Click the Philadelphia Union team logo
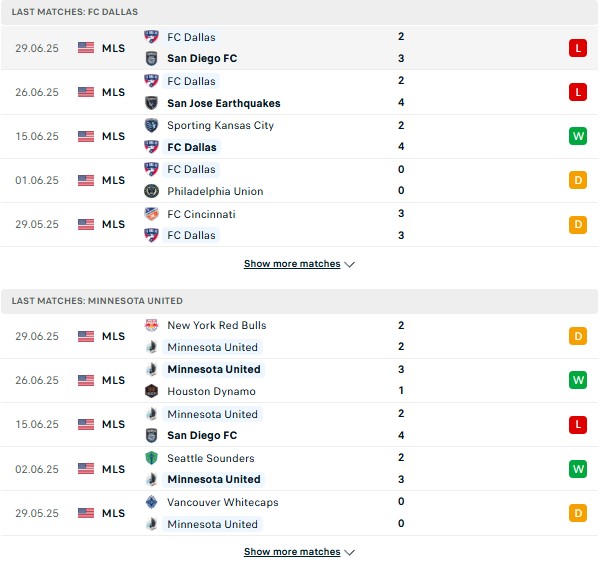602x566 pixels. [x=152, y=191]
